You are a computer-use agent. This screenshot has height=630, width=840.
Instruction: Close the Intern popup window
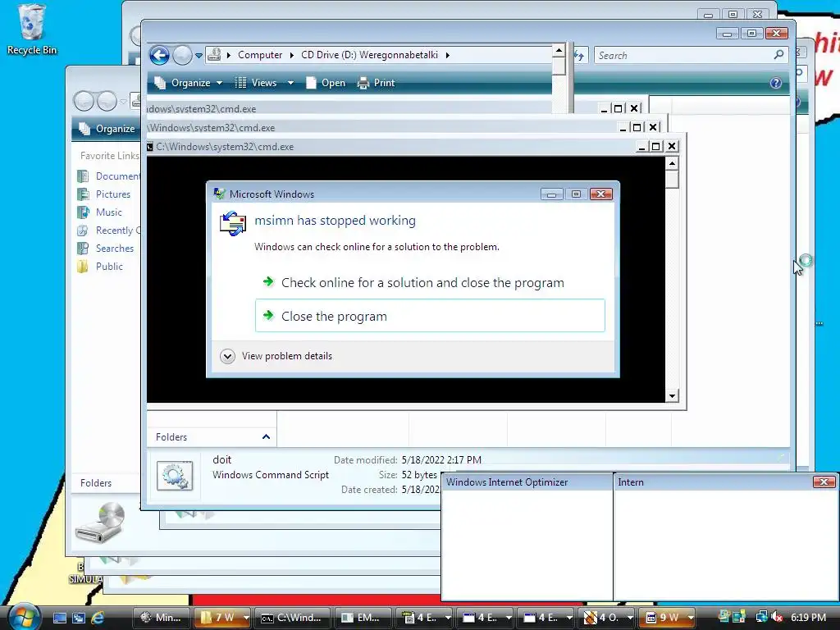pos(824,482)
